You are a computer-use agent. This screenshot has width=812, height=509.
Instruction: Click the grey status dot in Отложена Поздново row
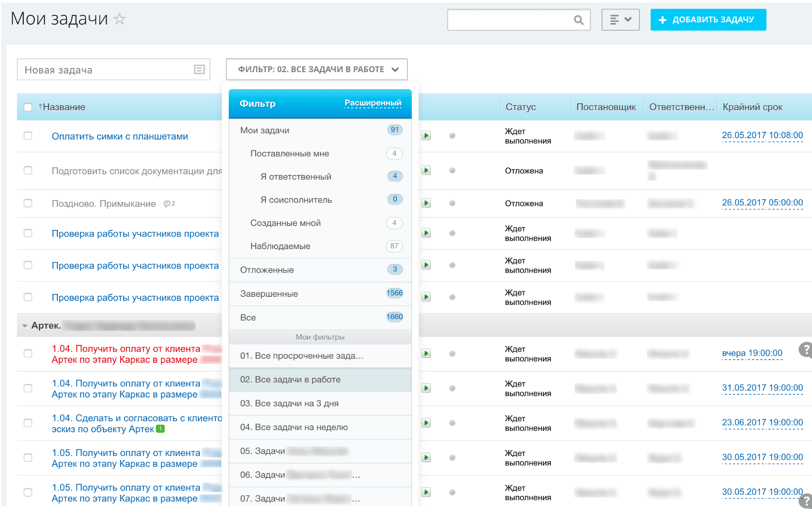[x=452, y=203]
